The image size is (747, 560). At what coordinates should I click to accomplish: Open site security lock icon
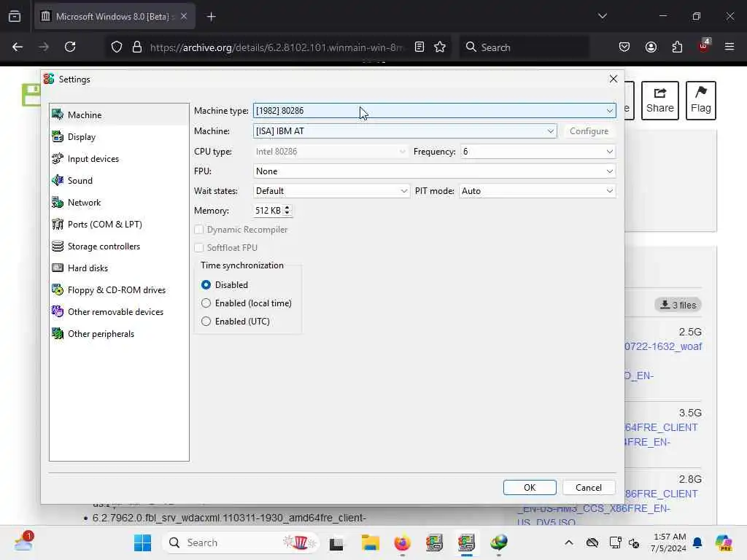pyautogui.click(x=137, y=47)
